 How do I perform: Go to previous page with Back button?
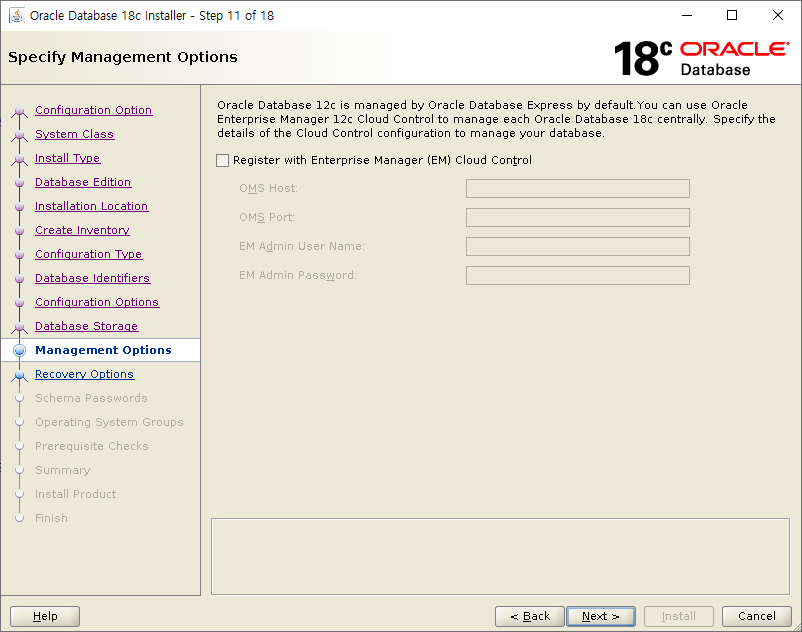coord(530,616)
